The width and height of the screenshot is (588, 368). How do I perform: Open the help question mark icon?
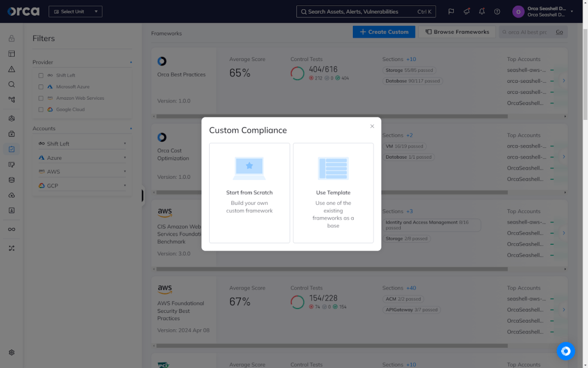[x=497, y=11]
